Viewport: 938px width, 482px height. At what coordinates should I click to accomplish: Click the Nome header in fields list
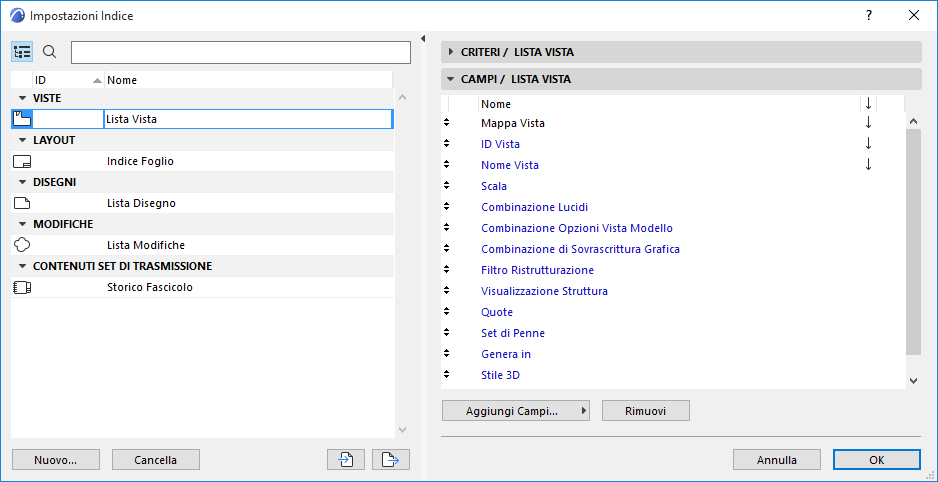669,104
